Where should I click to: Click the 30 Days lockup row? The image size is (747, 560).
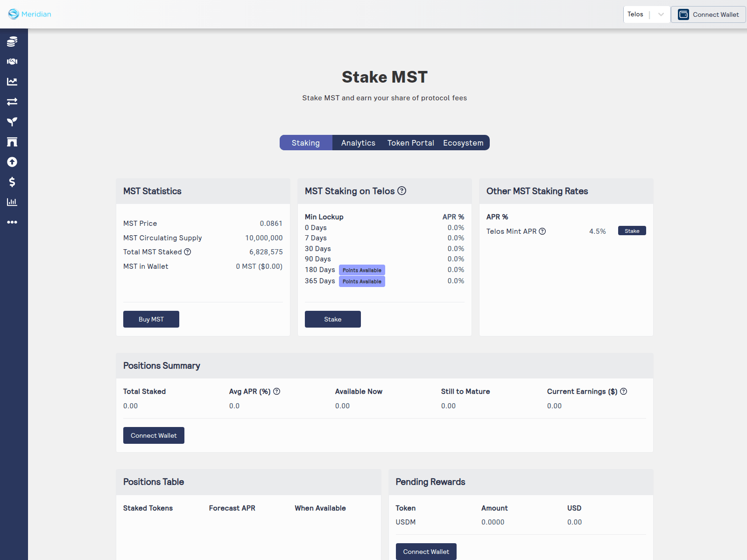[x=385, y=249]
